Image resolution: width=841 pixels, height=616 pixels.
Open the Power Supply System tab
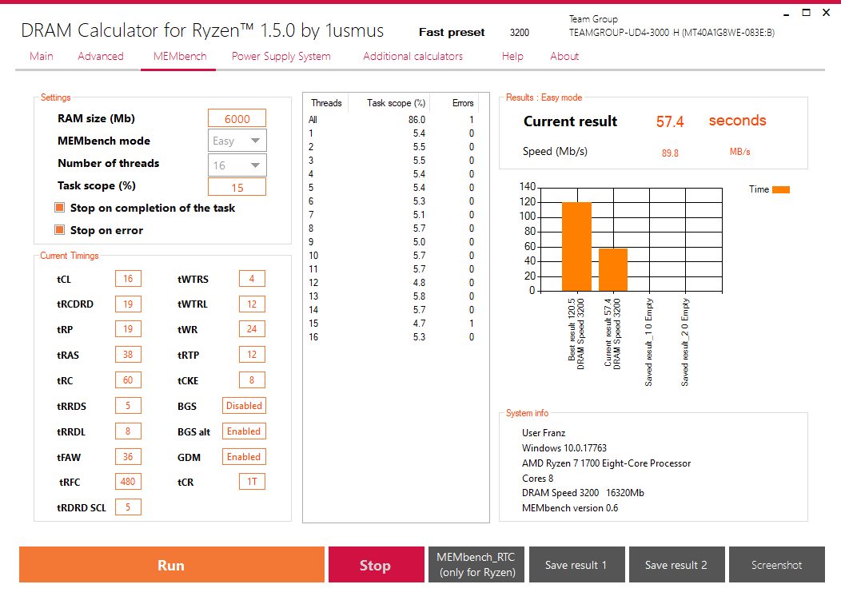coord(281,56)
